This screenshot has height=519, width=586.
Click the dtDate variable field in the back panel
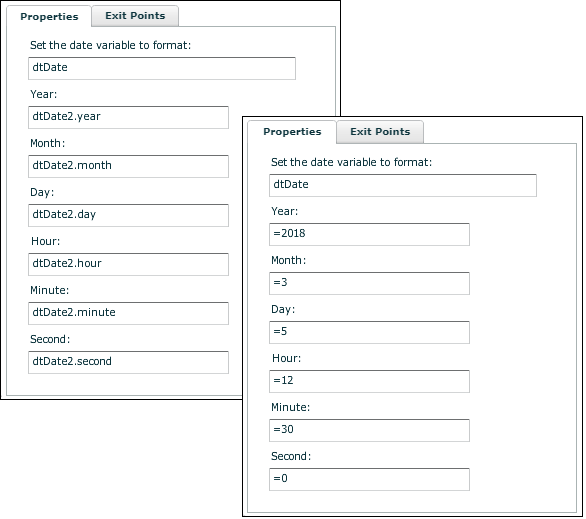(x=162, y=68)
